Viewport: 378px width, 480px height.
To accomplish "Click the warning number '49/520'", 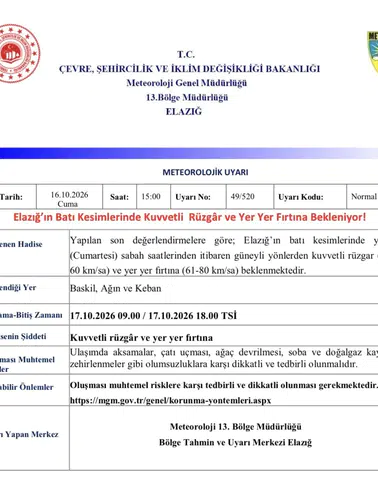I will (x=242, y=196).
